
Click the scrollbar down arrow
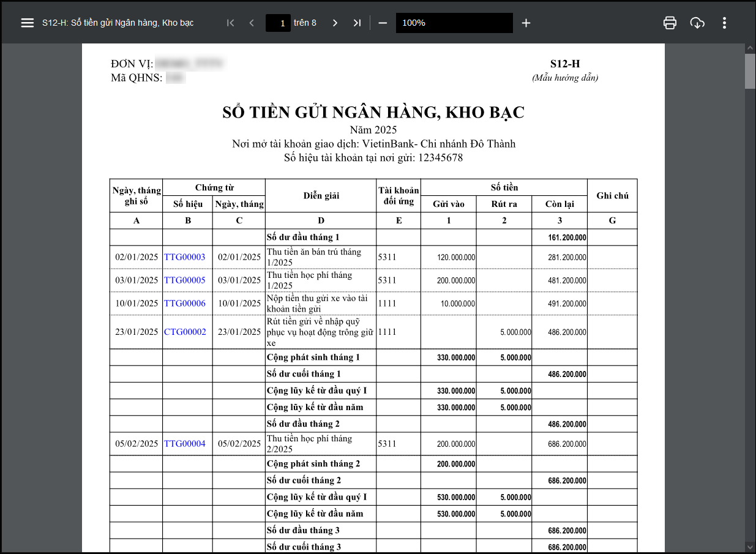tap(750, 546)
